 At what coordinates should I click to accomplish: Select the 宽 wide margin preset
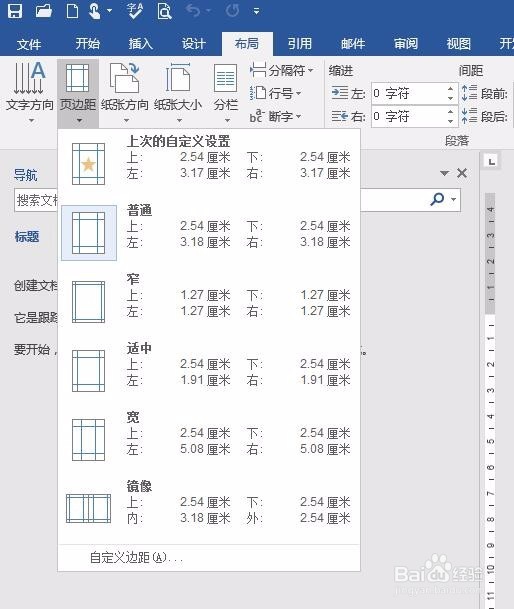pyautogui.click(x=209, y=439)
